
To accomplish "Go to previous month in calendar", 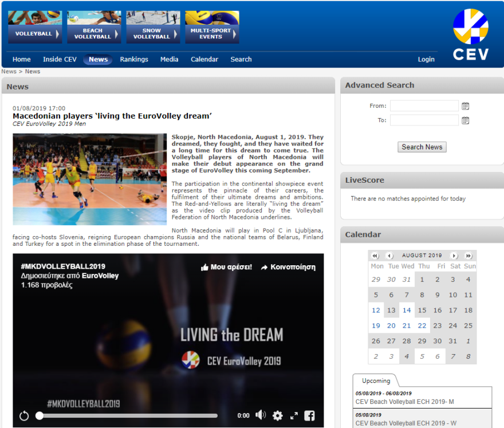I will 389,256.
